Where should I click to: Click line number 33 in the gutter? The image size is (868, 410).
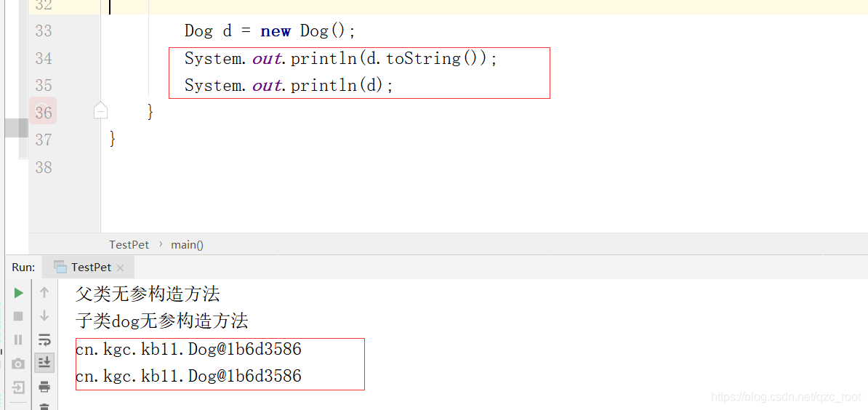(x=43, y=31)
